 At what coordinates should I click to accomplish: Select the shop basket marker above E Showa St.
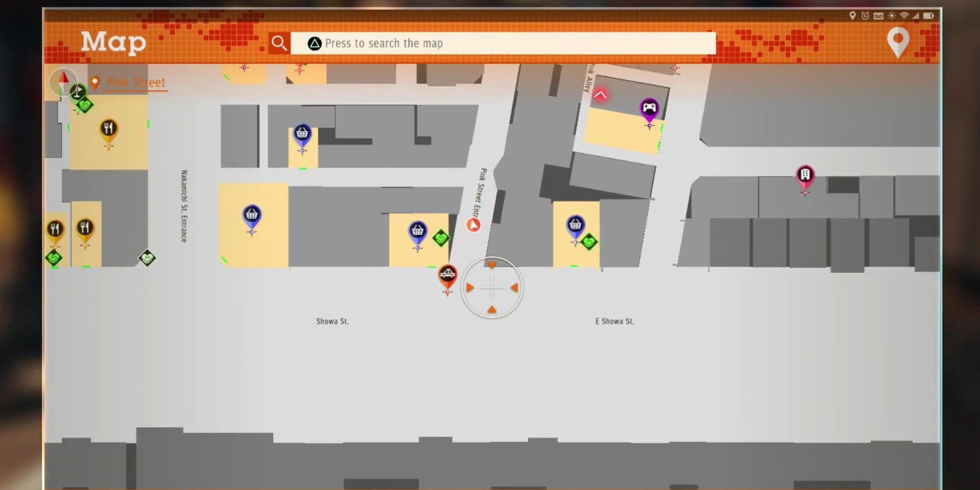[x=575, y=225]
